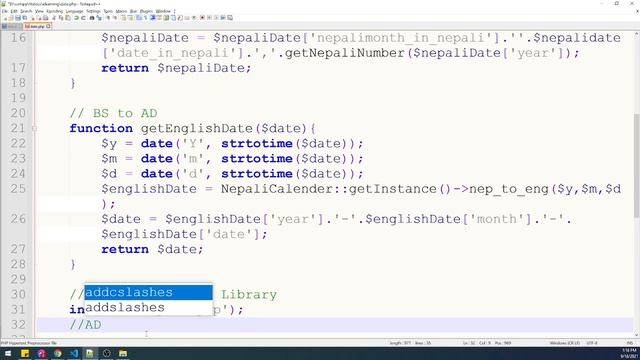
Task: Click the taskbar clock and date
Action: coord(629,353)
